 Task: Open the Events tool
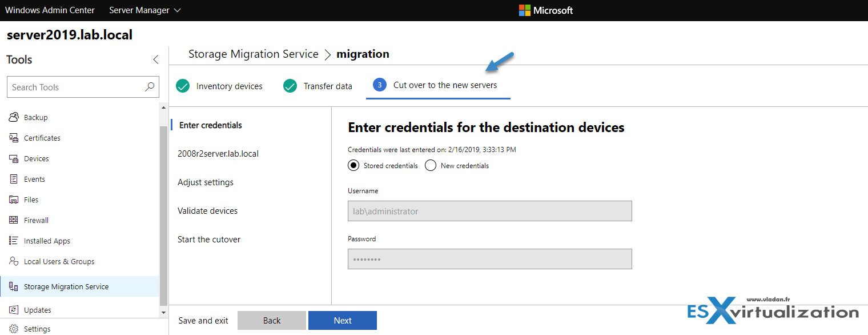(34, 179)
